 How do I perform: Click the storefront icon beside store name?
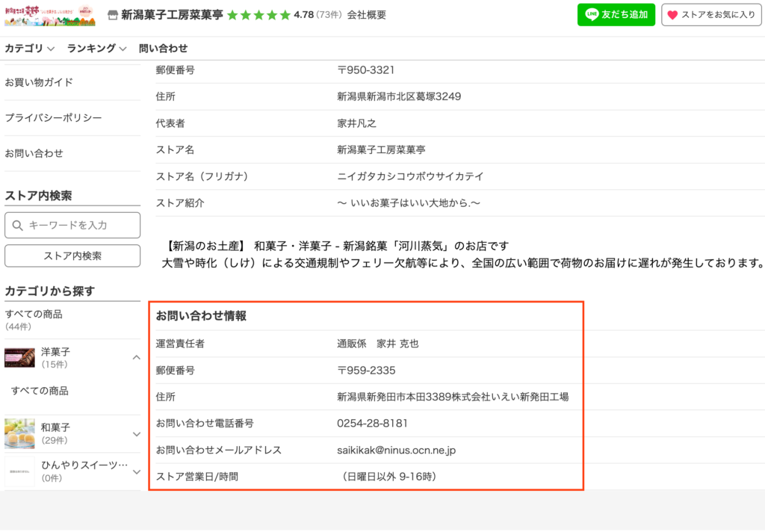click(x=113, y=15)
